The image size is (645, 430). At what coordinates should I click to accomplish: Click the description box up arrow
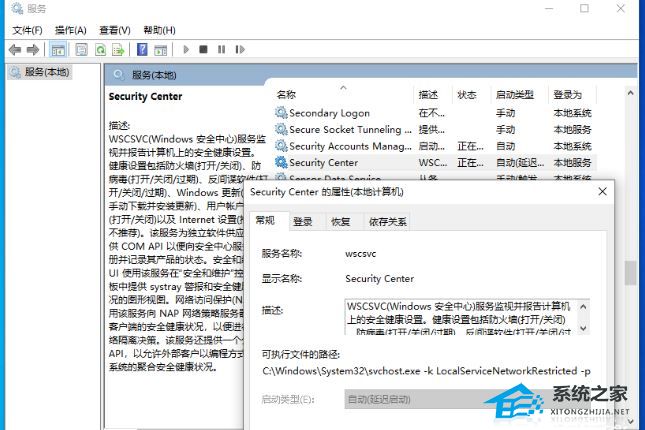pos(583,307)
